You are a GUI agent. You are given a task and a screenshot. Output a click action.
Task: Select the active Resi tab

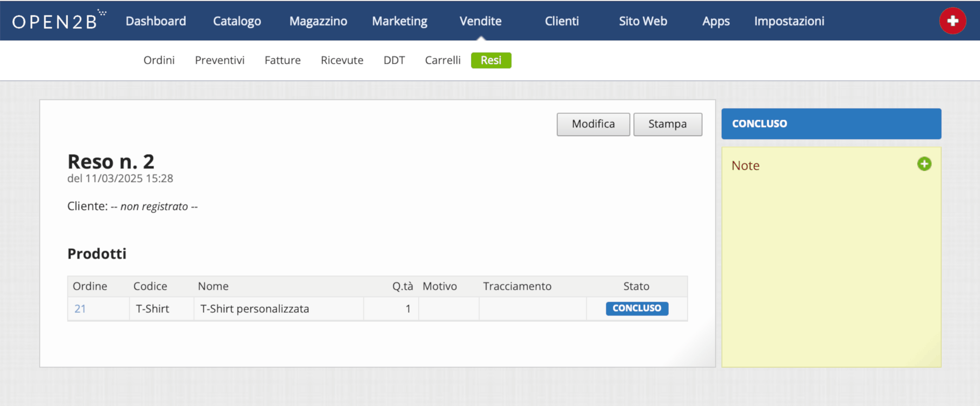pos(491,60)
